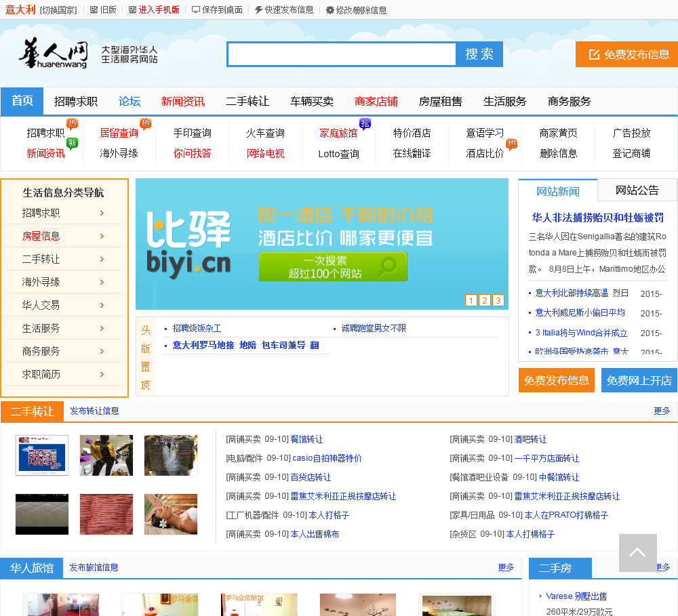678x616 pixels.
Task: Open 招聘求职 in main navigation bar
Action: click(x=76, y=101)
